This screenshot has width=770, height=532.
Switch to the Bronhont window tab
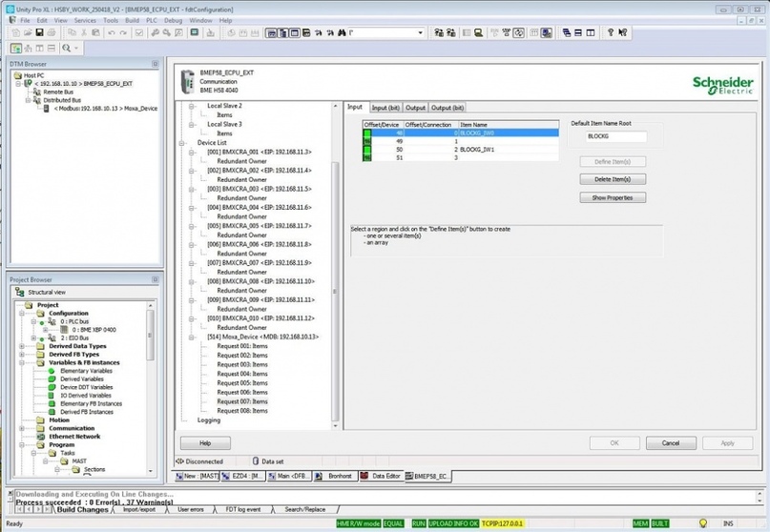tap(335, 476)
